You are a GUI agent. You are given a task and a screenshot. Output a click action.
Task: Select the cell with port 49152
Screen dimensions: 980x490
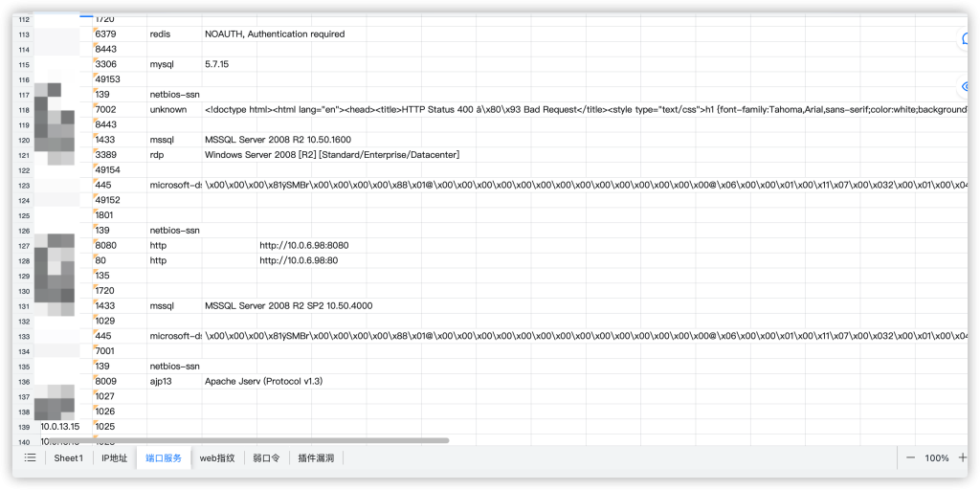[x=120, y=200]
